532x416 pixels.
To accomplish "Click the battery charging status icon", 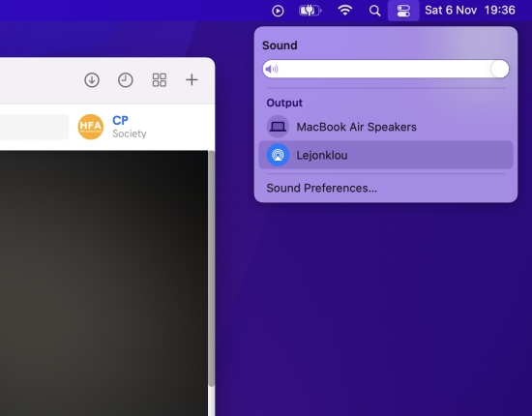I will [x=310, y=11].
